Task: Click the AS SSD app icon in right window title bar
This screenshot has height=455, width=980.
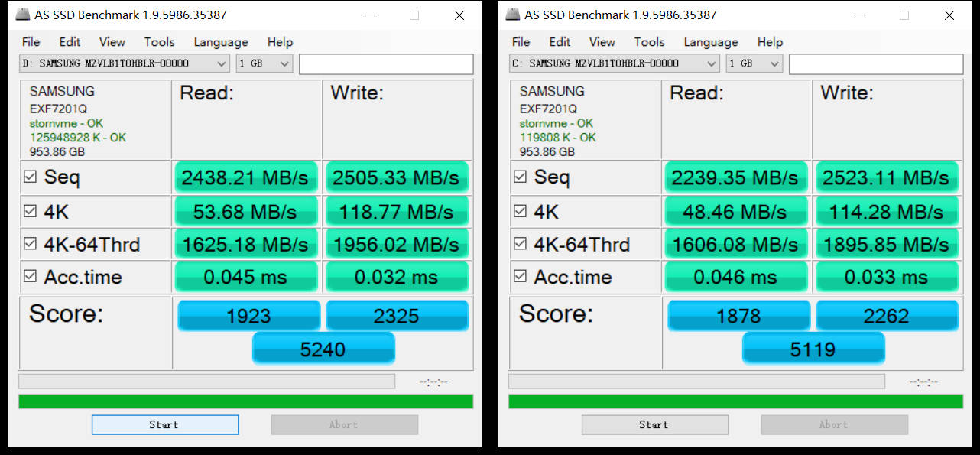Action: 511,15
